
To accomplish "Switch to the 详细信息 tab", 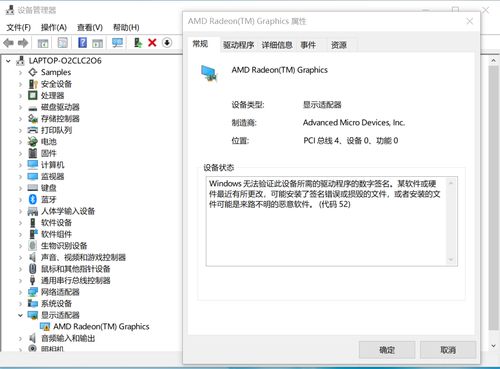I will (x=277, y=45).
